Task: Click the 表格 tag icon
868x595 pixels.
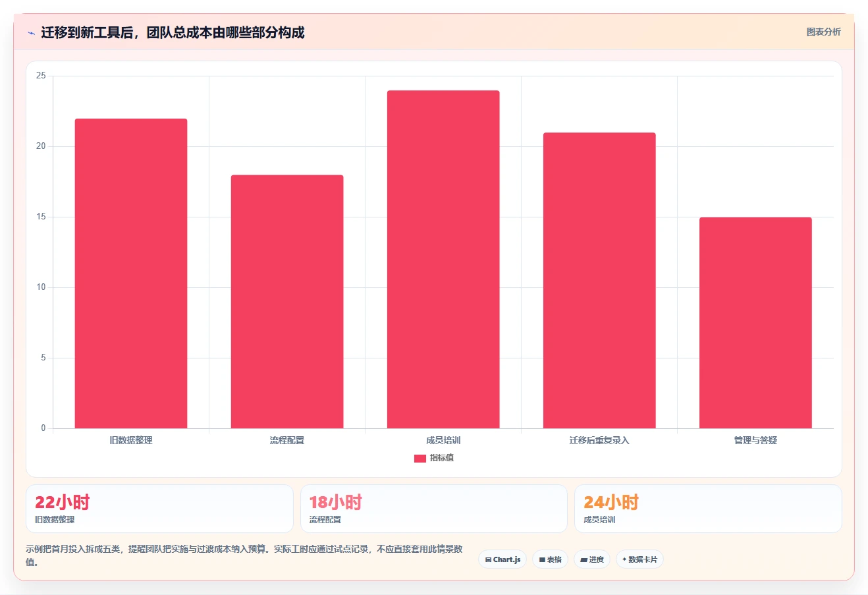Action: (542, 559)
